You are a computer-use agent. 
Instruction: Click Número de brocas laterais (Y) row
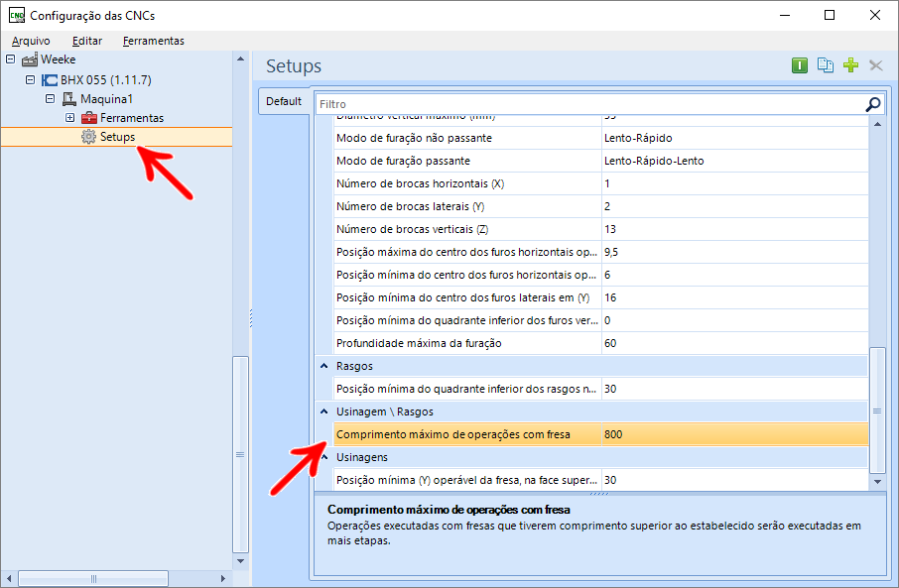point(601,206)
